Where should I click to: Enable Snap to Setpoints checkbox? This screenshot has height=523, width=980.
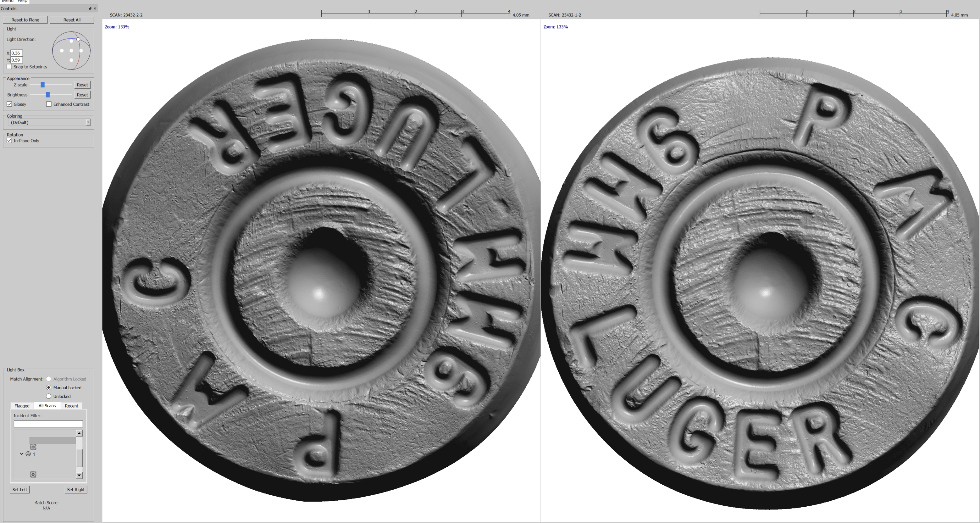(9, 67)
